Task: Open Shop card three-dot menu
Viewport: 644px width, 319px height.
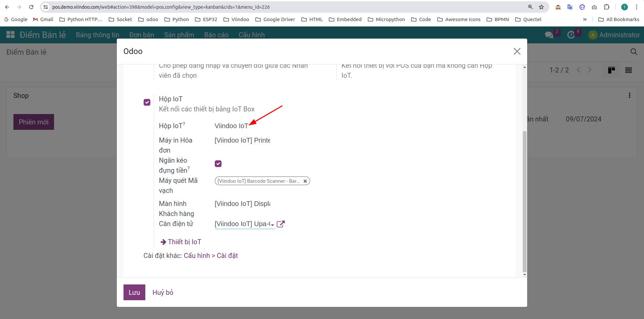Action: click(629, 96)
